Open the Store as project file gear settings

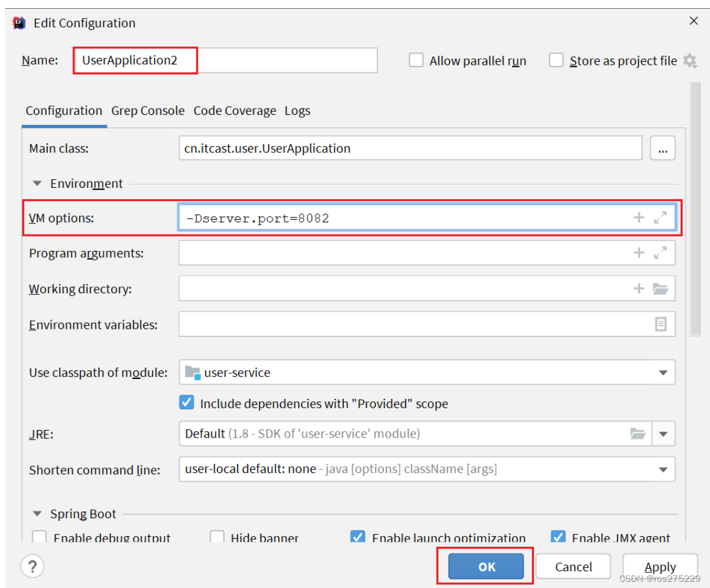689,61
